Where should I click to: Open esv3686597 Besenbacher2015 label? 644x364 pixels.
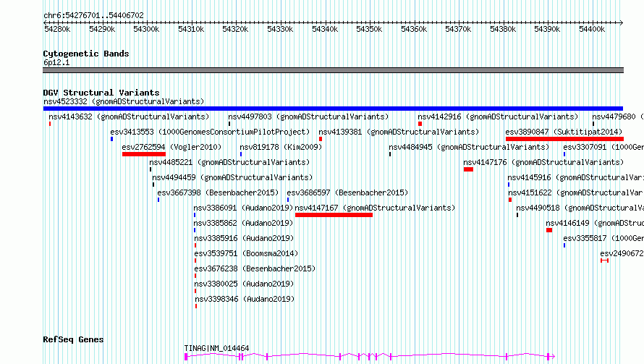347,192
